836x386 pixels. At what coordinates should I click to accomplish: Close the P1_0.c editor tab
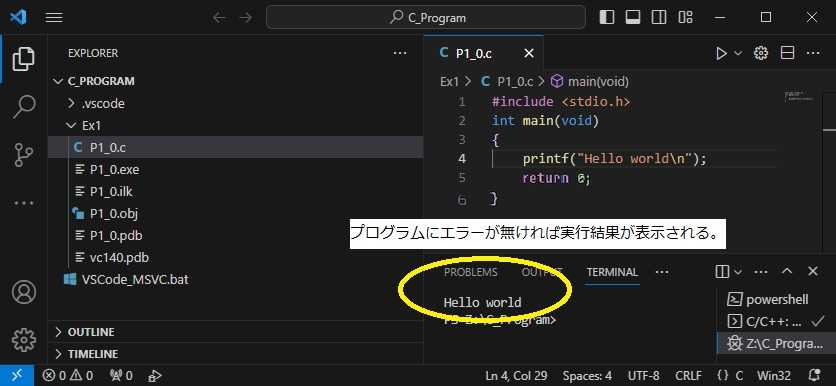pos(528,53)
